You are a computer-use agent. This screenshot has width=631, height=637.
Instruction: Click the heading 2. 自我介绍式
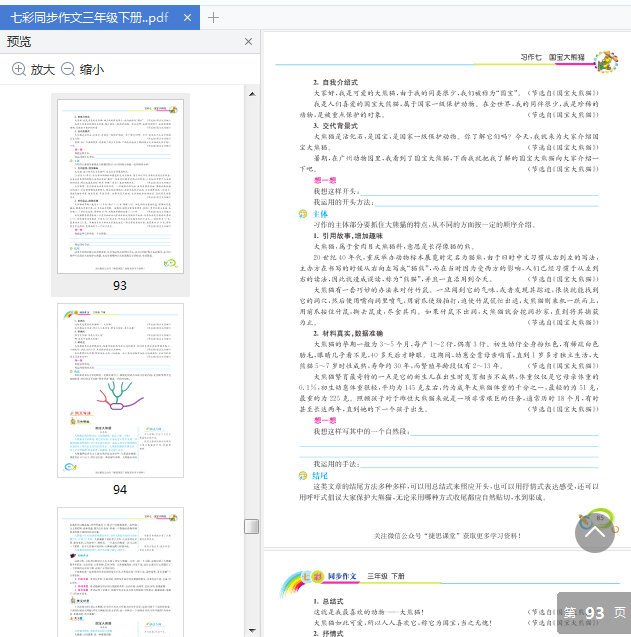[336, 82]
